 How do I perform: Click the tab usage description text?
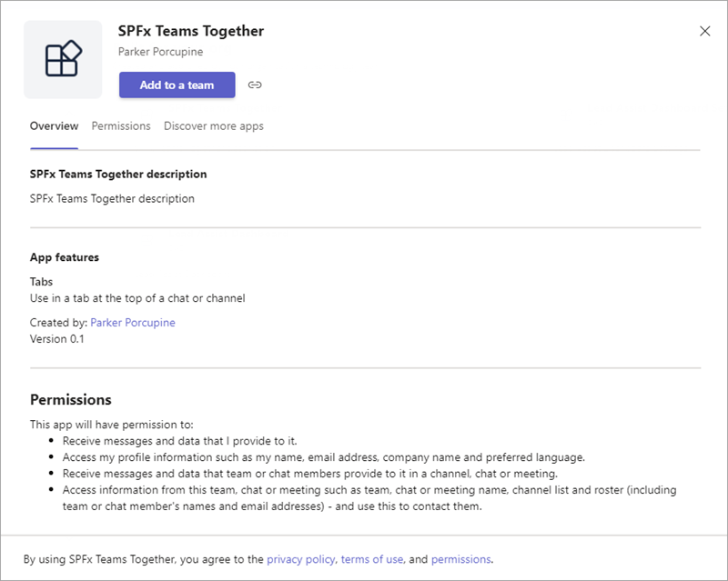tap(137, 296)
